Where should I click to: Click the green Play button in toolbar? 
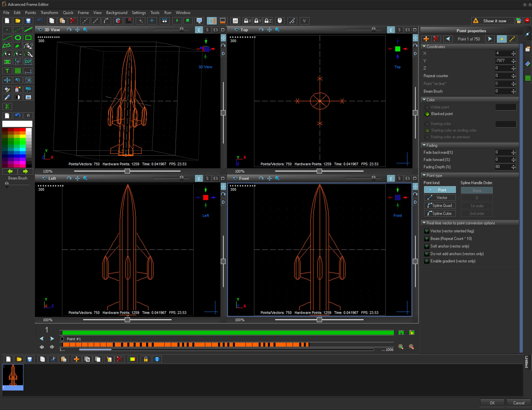[177, 21]
